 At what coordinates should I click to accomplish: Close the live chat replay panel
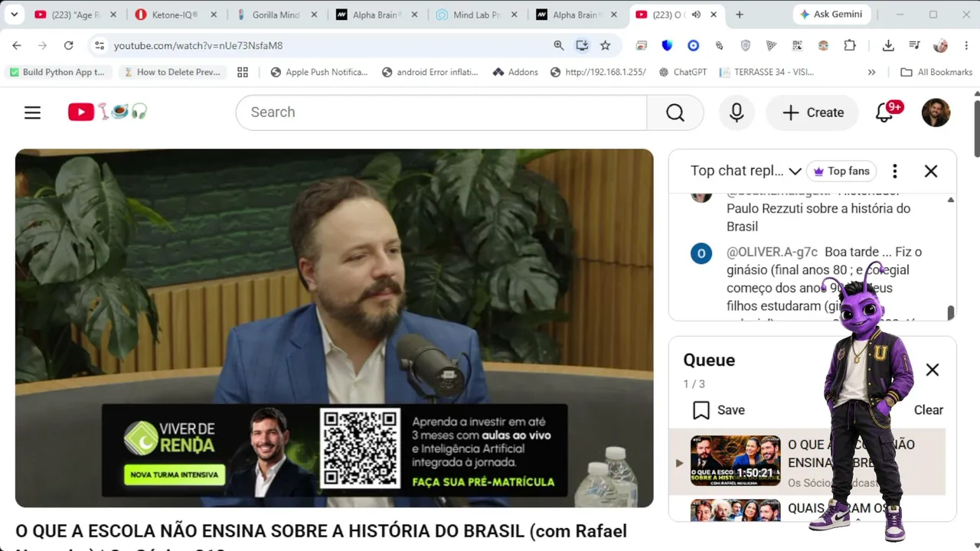click(x=931, y=171)
